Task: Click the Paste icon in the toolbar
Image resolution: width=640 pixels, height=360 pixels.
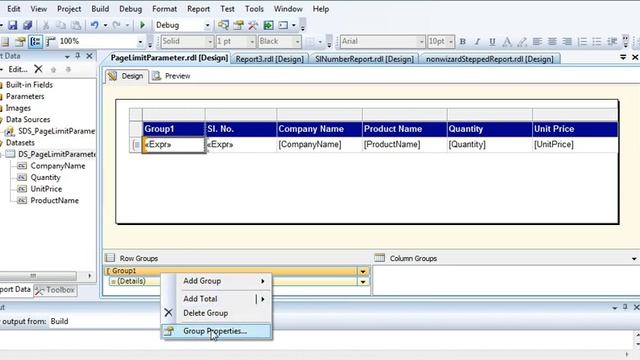Action: tap(76, 25)
